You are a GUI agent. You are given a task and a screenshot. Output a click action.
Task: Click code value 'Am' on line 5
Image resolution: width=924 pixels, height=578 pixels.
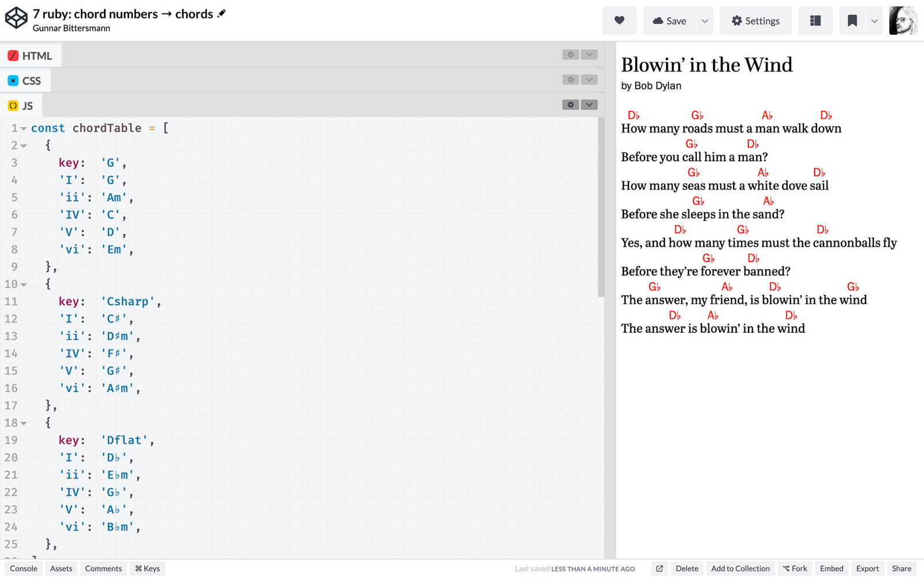pyautogui.click(x=114, y=198)
